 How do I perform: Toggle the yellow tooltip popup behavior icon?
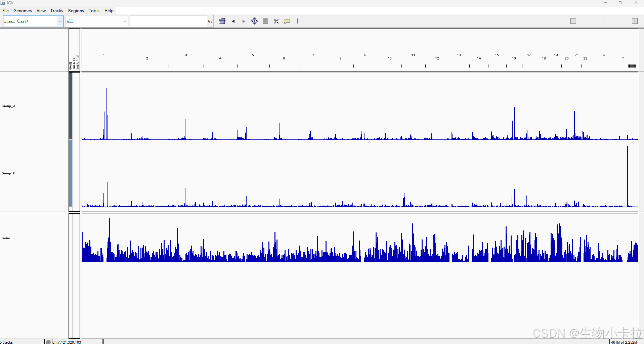(287, 21)
